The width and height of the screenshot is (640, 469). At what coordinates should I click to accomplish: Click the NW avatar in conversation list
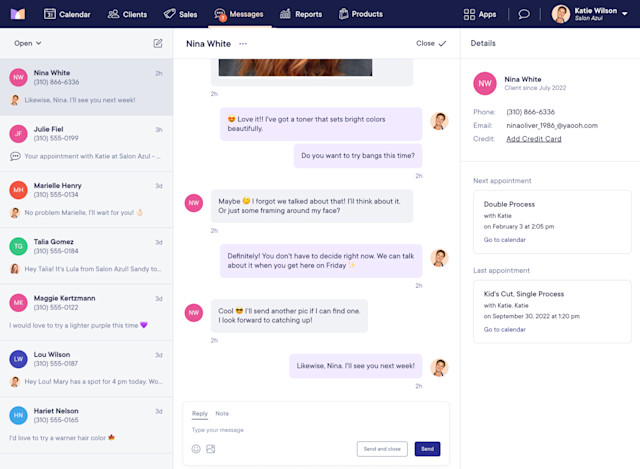pos(18,77)
